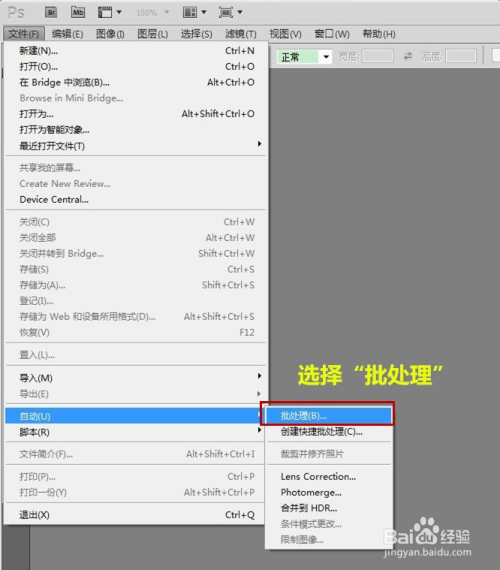Select Browse in Mini Bridge...

point(136,98)
